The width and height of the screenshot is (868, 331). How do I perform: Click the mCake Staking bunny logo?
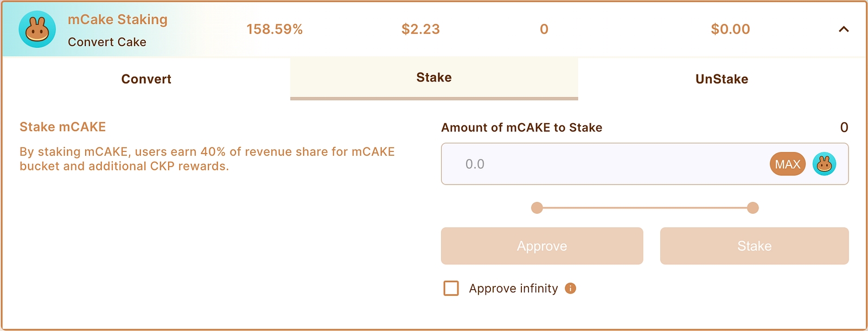[x=37, y=29]
